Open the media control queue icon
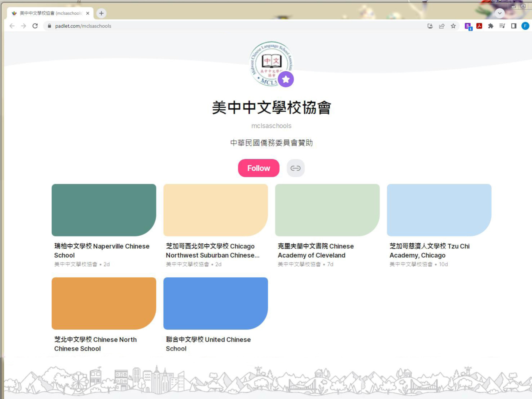 coord(502,26)
